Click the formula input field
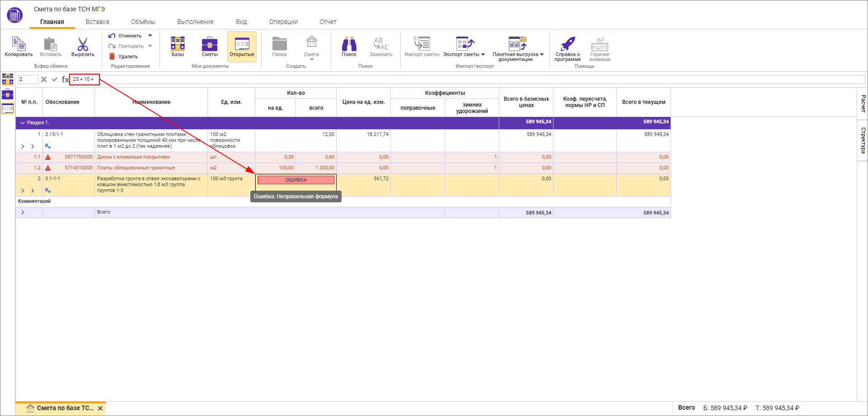868x416 pixels. [x=468, y=79]
